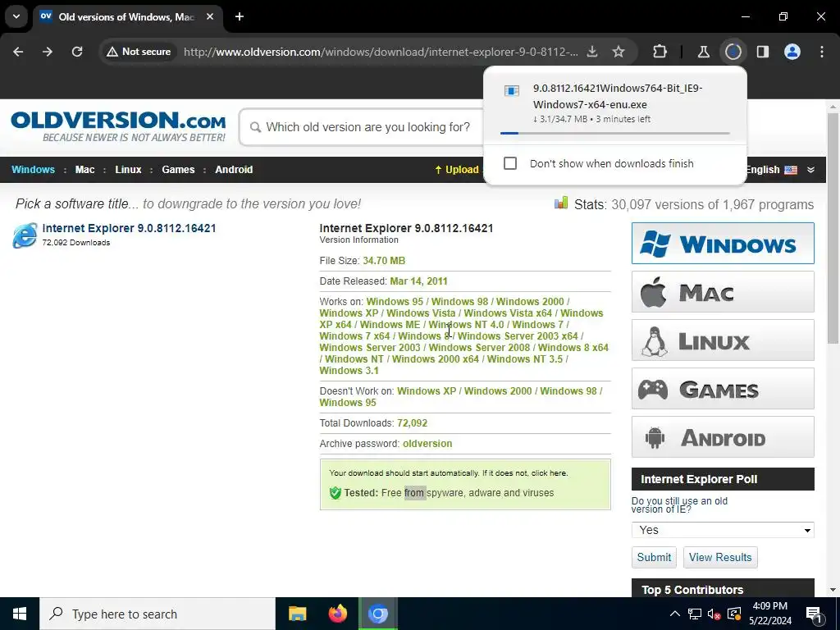Bookmark this page with the star icon
The image size is (840, 630).
pyautogui.click(x=619, y=52)
